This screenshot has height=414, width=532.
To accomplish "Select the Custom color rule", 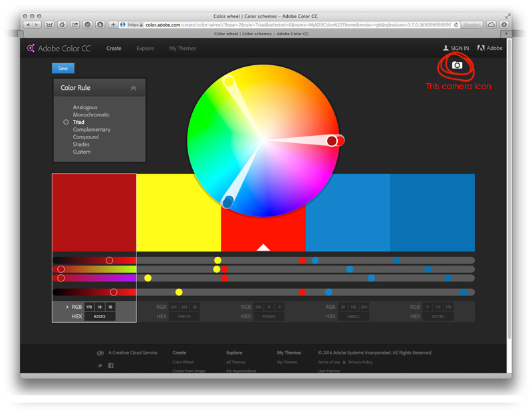I will click(81, 152).
